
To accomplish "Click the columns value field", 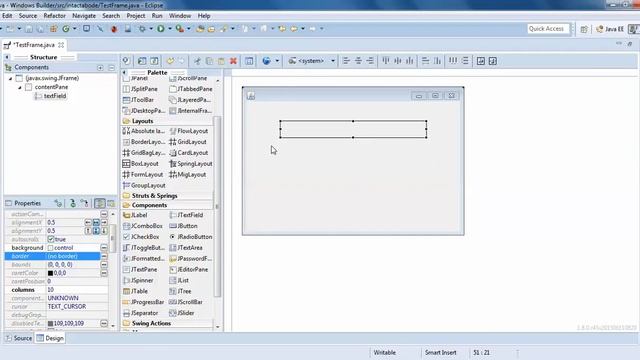I will point(77,290).
